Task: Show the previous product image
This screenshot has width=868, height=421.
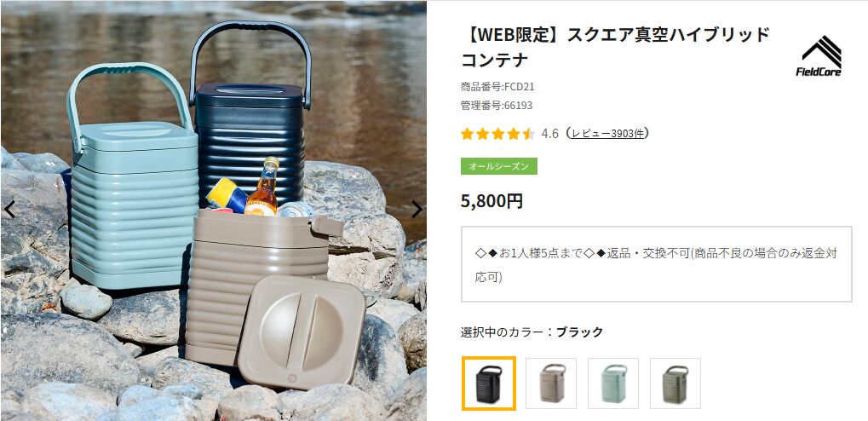Action: click(9, 209)
